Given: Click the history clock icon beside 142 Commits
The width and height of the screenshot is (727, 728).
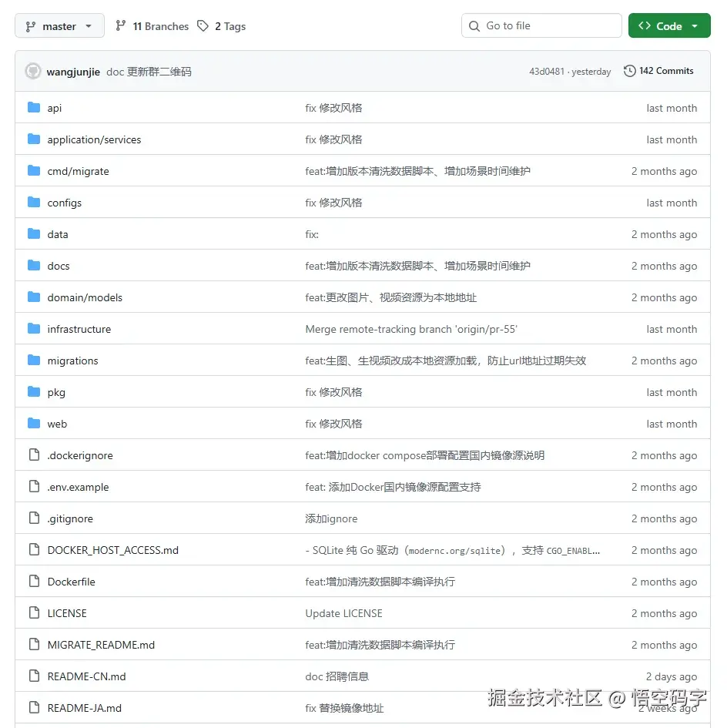Looking at the screenshot, I should (629, 70).
